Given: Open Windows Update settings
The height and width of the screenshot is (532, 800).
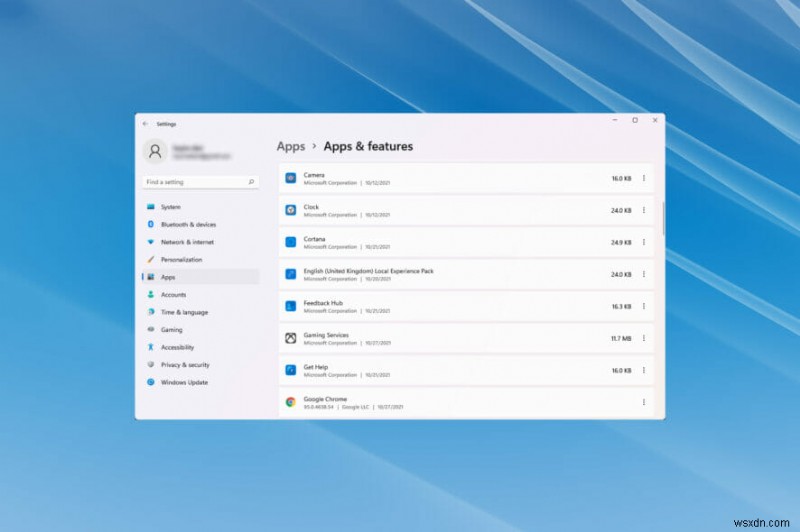Looking at the screenshot, I should [x=201, y=382].
